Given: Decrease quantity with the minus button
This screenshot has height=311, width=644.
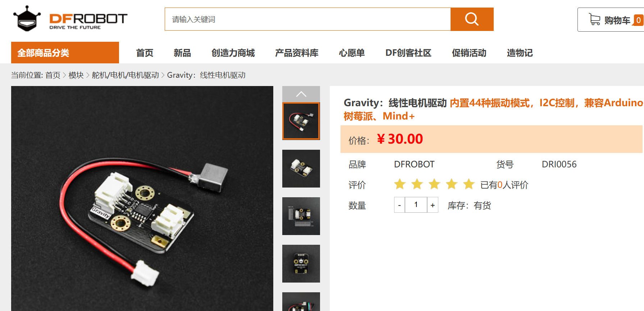Looking at the screenshot, I should (x=399, y=205).
